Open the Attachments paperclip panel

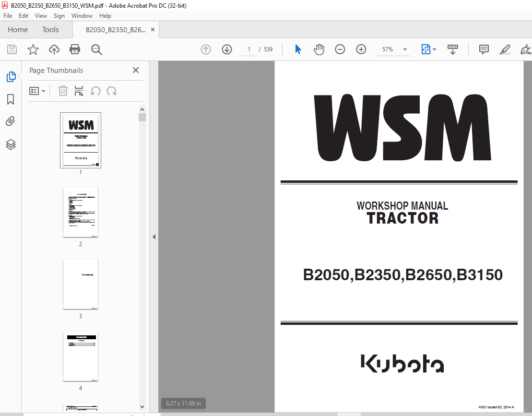11,121
